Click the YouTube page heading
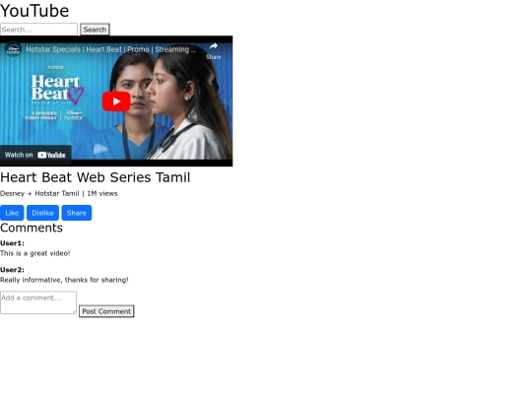This screenshot has height=399, width=532. tap(34, 11)
